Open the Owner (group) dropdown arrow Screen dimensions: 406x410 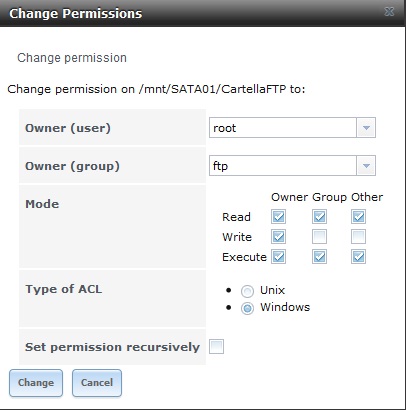point(366,165)
